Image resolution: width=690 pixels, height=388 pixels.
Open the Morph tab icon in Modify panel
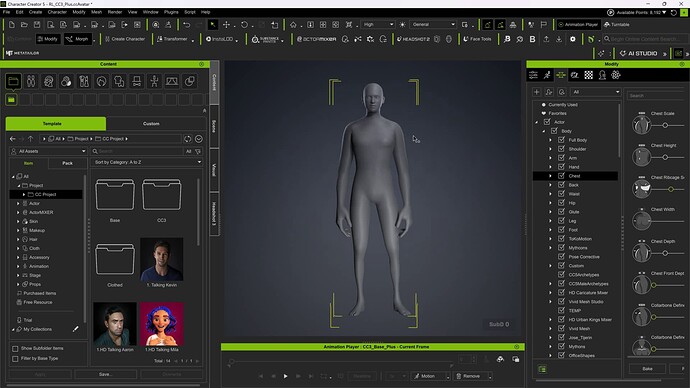point(561,75)
